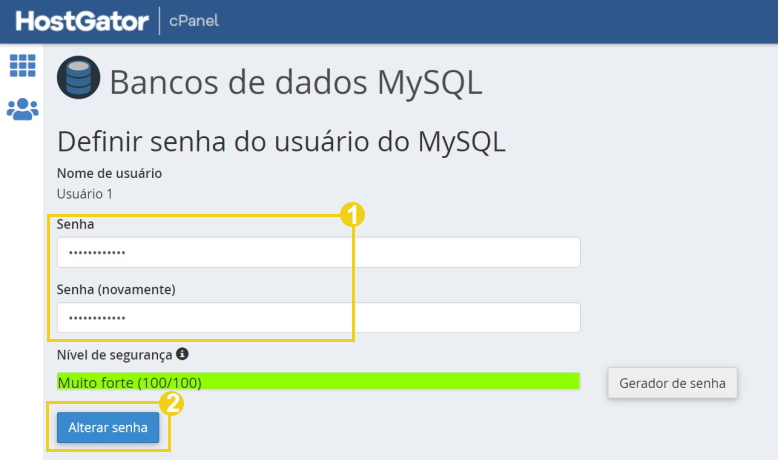Open the user manager people icon
778x460 pixels.
click(22, 109)
